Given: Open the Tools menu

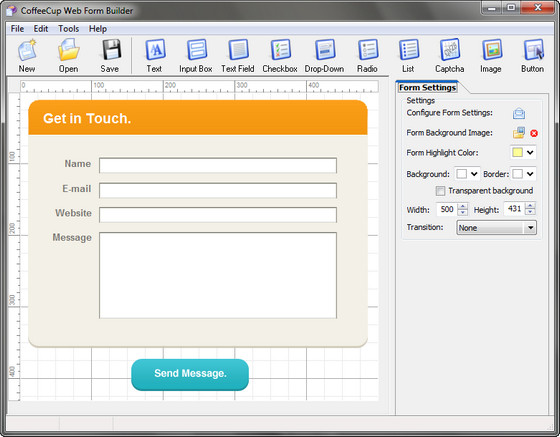Looking at the screenshot, I should pos(68,29).
